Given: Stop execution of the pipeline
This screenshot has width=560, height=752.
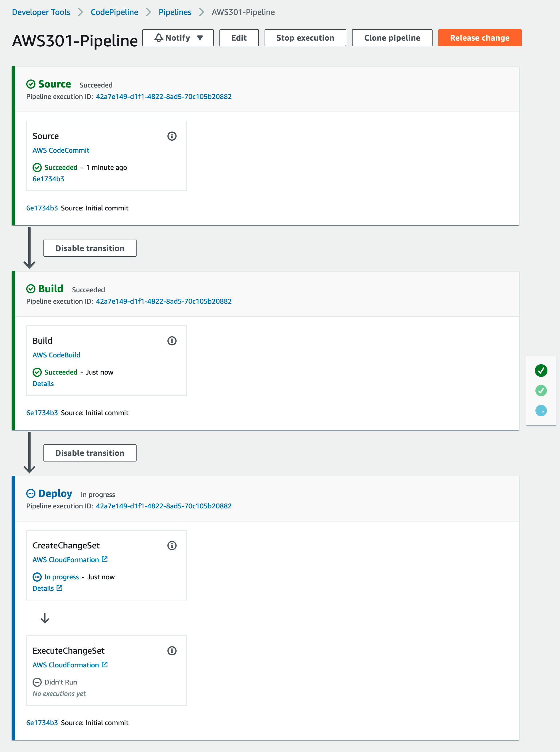Looking at the screenshot, I should pos(305,38).
